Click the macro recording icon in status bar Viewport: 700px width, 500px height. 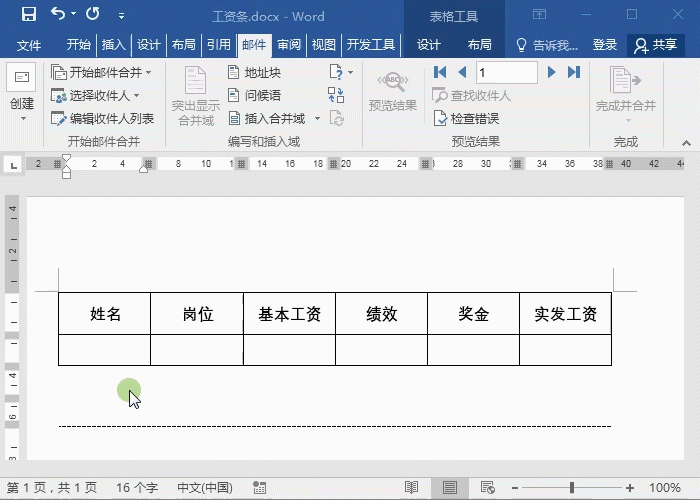(x=259, y=488)
